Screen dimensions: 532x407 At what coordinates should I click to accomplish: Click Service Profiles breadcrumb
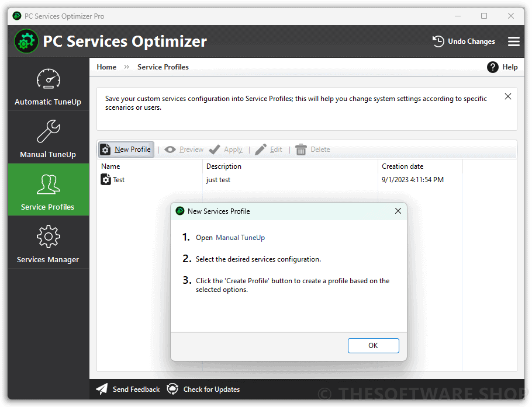point(163,67)
